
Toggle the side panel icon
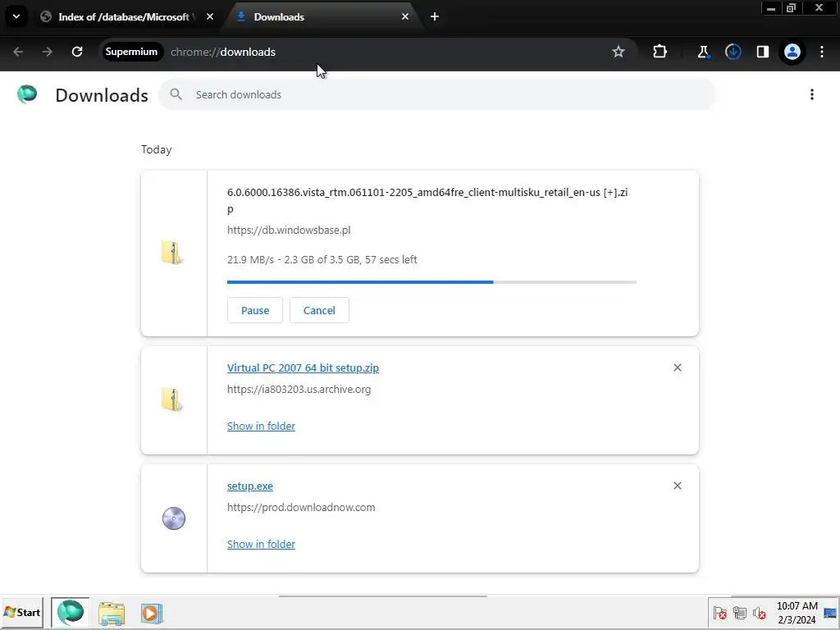(762, 52)
